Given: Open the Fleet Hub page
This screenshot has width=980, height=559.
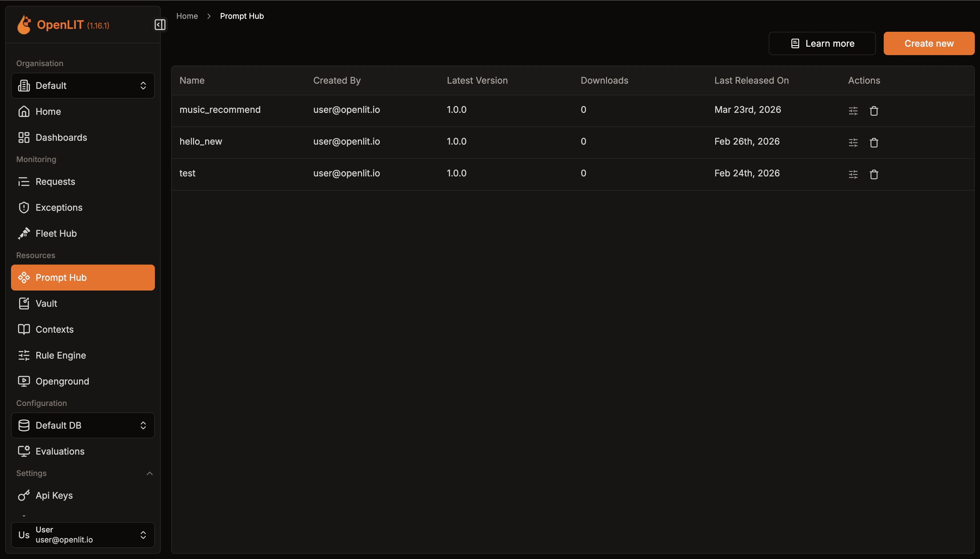Looking at the screenshot, I should pos(56,233).
